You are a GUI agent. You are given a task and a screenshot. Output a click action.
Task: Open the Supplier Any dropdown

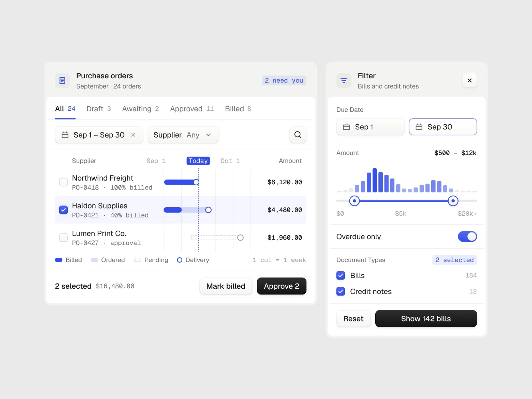(183, 135)
